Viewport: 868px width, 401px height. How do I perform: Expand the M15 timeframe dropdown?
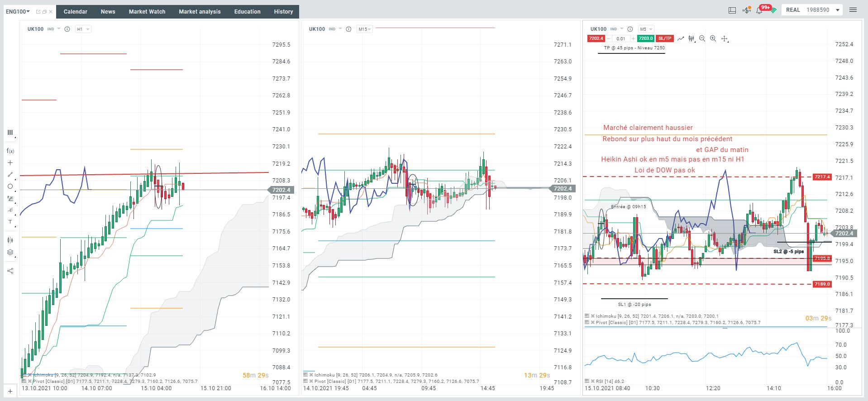365,29
